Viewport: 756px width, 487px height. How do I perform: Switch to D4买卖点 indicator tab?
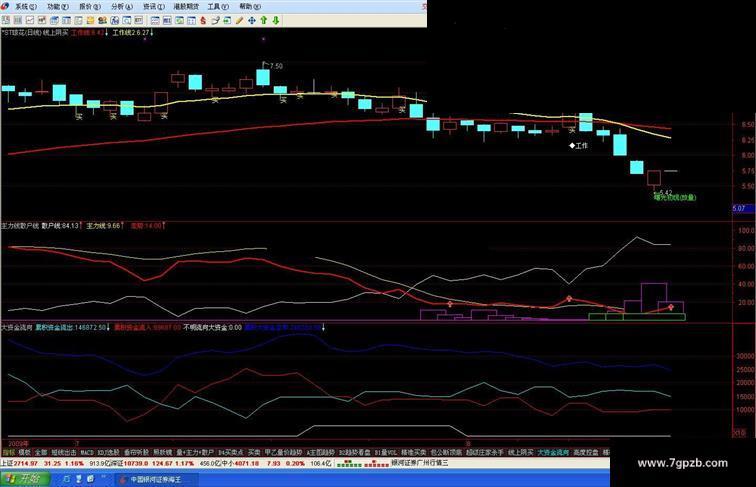click(231, 452)
